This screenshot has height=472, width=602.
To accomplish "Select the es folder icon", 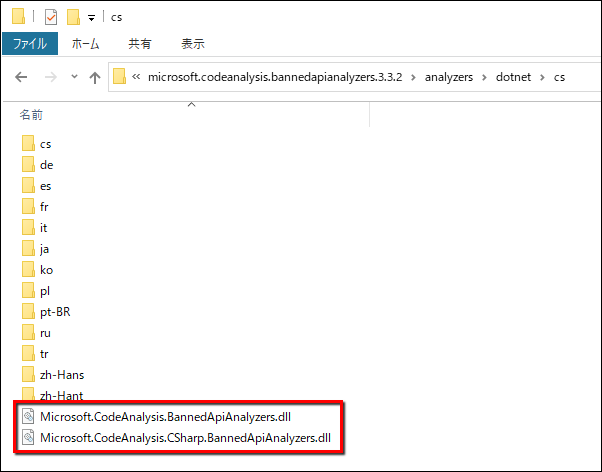I will (x=28, y=186).
